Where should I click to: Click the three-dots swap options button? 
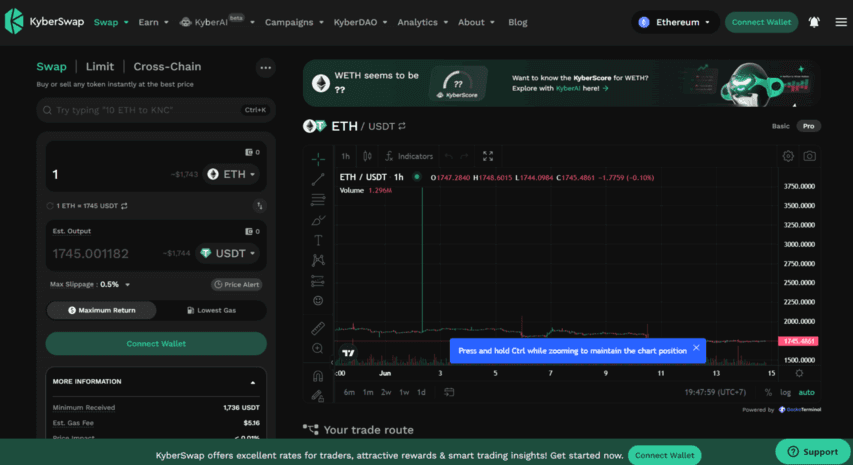coord(265,67)
